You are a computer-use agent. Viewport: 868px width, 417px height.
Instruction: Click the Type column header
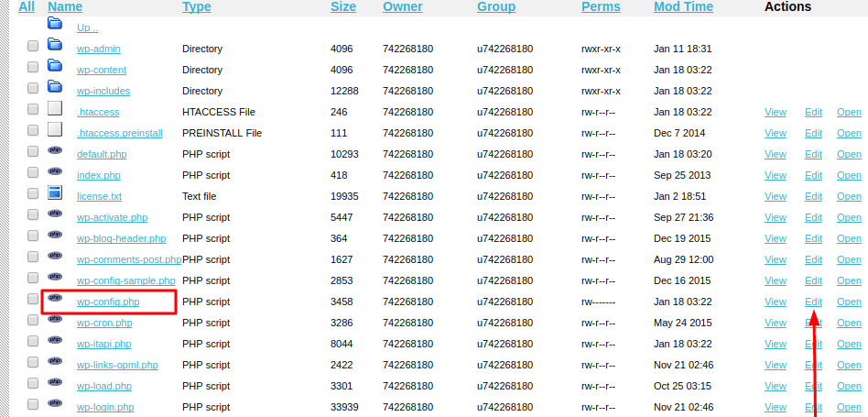[x=197, y=7]
